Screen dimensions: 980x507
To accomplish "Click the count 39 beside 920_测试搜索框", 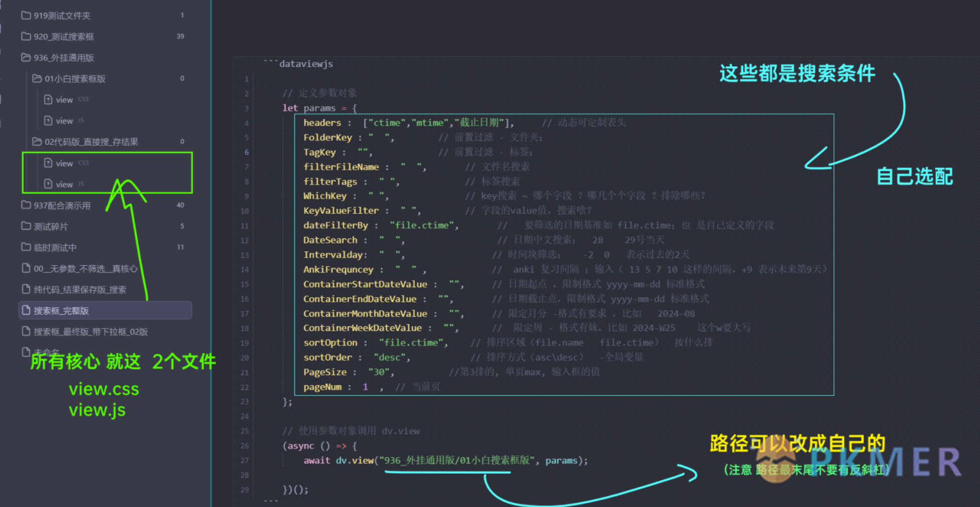I will coord(181,36).
